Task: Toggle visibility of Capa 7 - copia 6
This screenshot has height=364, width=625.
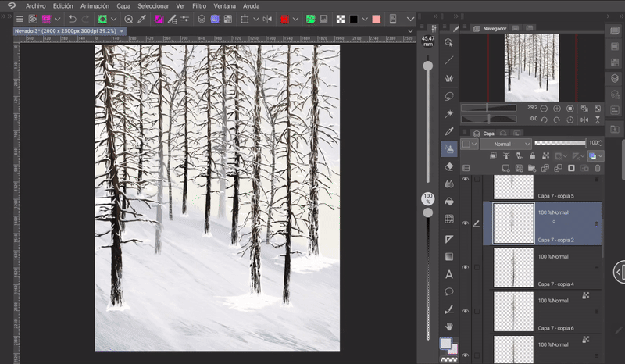Action: coord(466,311)
